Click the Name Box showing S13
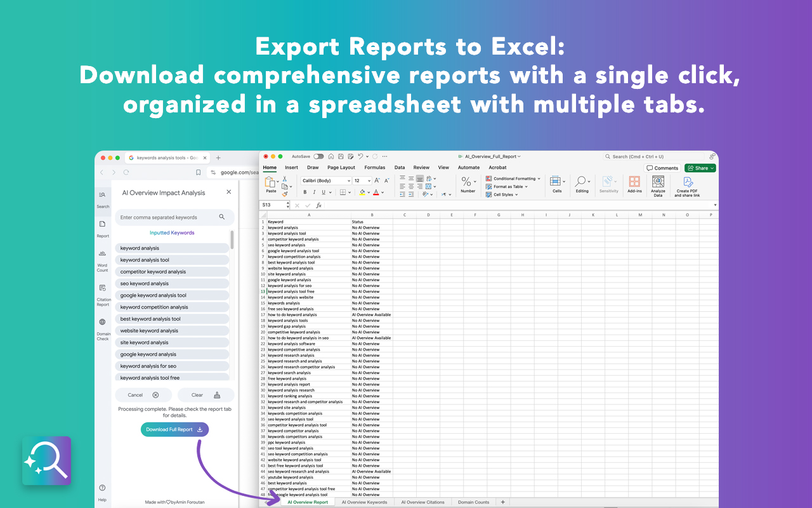Screen dimensions: 812x508 point(275,205)
